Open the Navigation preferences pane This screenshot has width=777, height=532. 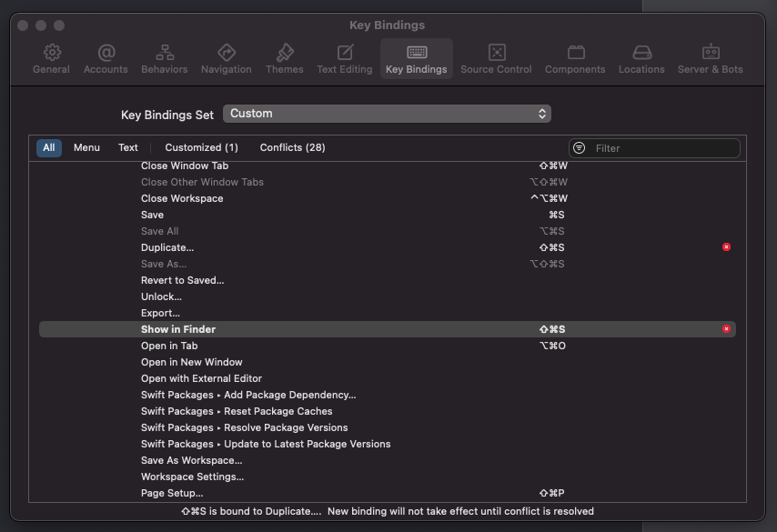tap(227, 59)
